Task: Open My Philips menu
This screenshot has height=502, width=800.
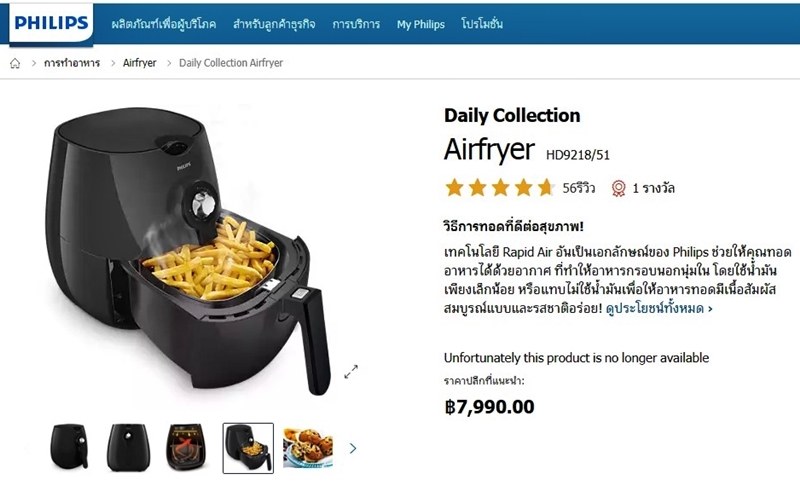Action: point(421,24)
